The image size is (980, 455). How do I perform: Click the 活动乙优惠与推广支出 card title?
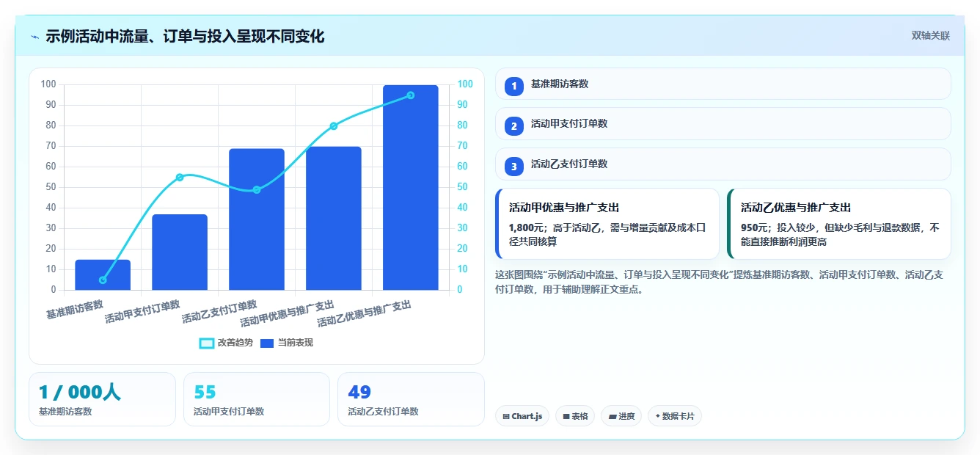(796, 208)
